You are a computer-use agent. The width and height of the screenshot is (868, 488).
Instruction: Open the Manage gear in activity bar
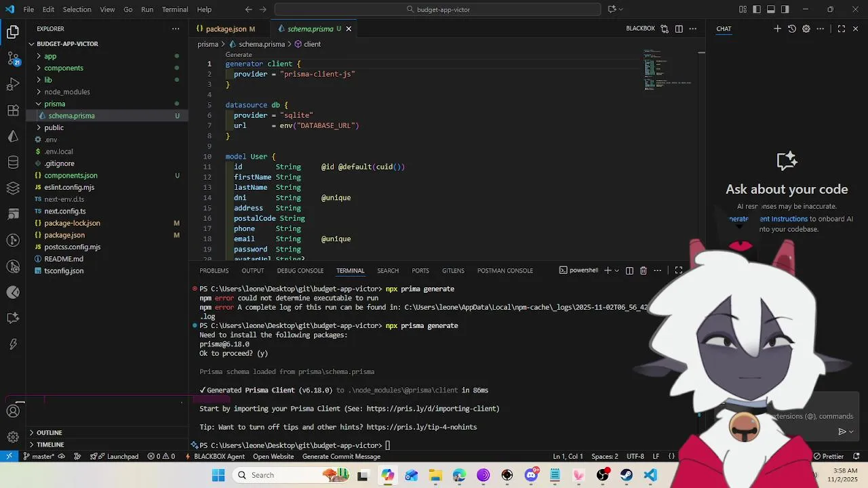coord(13,437)
